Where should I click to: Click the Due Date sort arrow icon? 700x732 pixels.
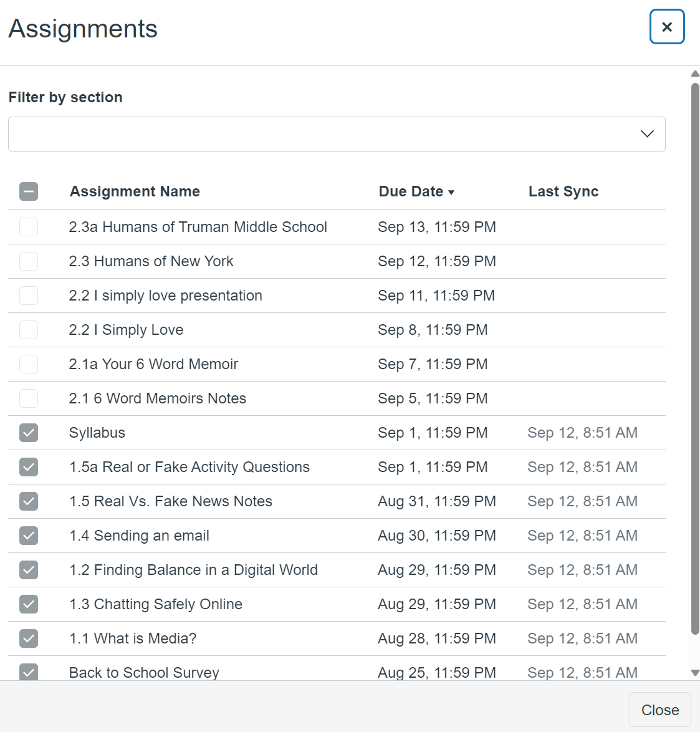click(451, 193)
